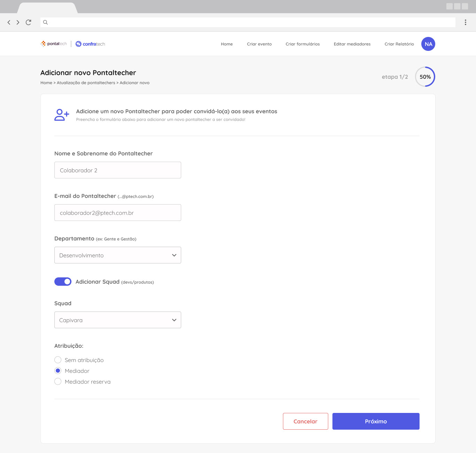
Task: Open the browser options three-dot menu
Action: click(x=465, y=22)
